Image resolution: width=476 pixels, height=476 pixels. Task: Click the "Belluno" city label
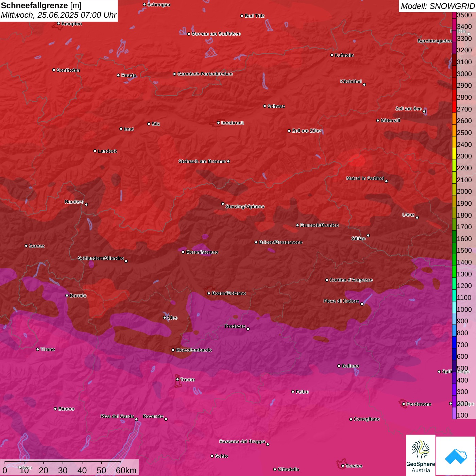tap(351, 366)
